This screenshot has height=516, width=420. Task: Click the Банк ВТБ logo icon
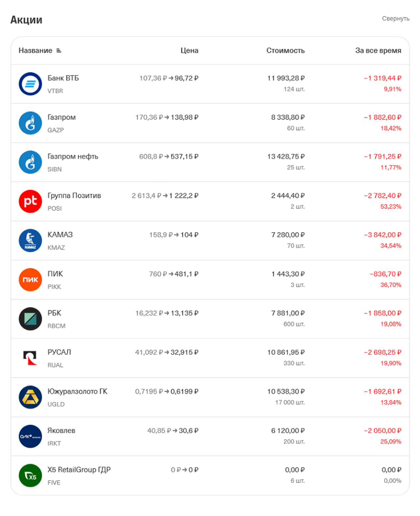[30, 84]
